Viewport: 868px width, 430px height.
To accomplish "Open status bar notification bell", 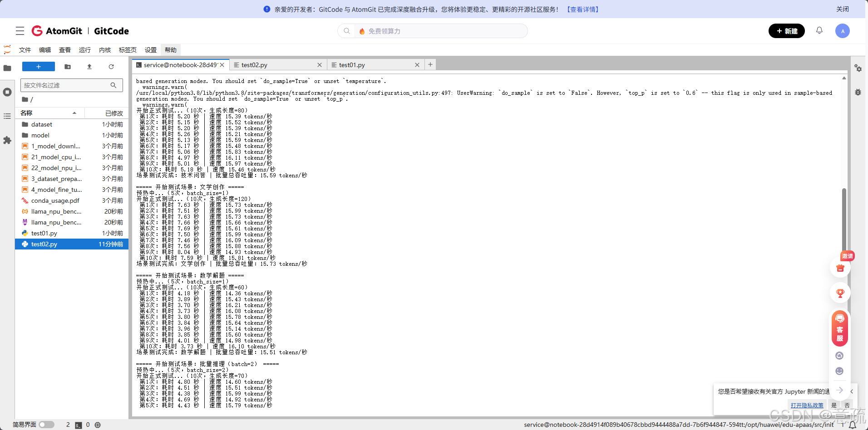I will coord(853,425).
